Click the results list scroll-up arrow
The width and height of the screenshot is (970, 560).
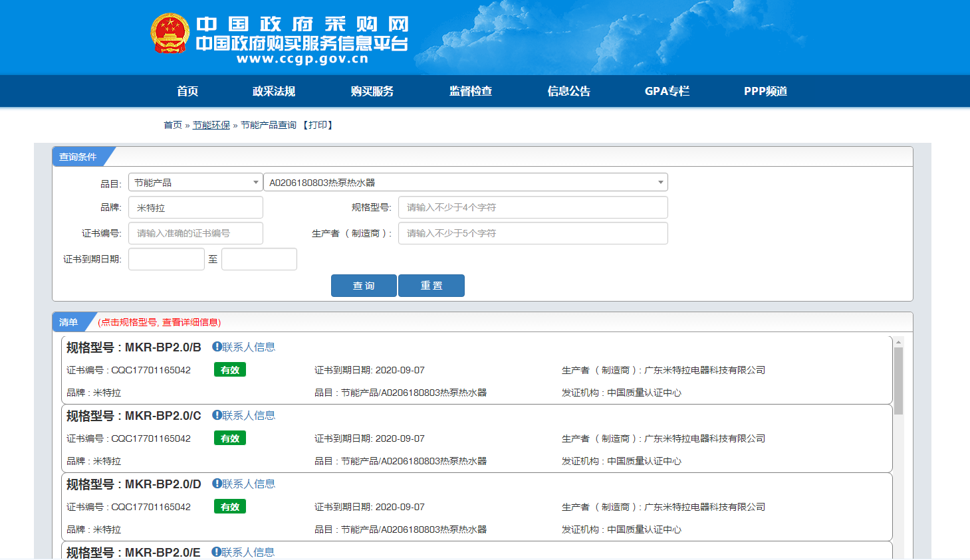(x=899, y=342)
